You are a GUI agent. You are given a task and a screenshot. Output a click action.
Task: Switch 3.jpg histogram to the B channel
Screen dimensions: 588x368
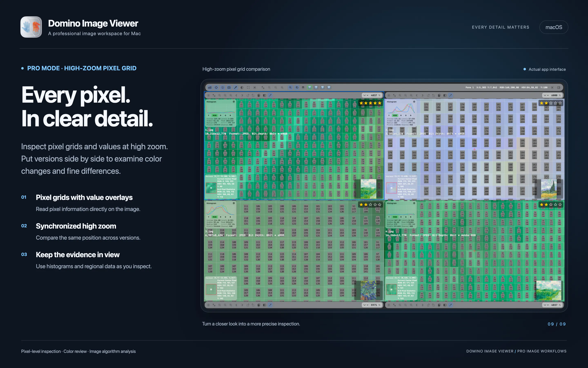pos(230,217)
